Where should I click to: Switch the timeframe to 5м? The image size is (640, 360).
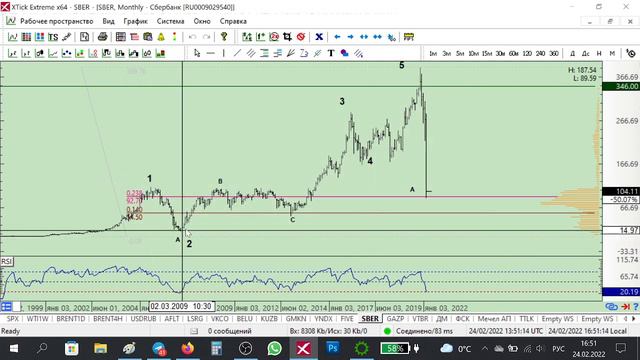460,53
